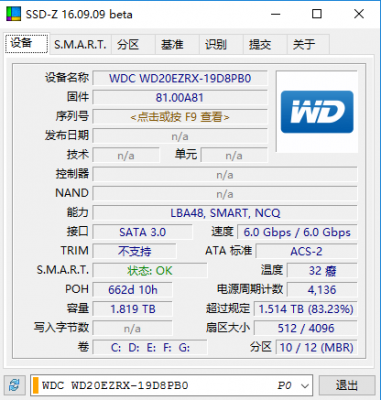Click the 技术 n/a field
This screenshot has width=381, height=400.
[126, 156]
